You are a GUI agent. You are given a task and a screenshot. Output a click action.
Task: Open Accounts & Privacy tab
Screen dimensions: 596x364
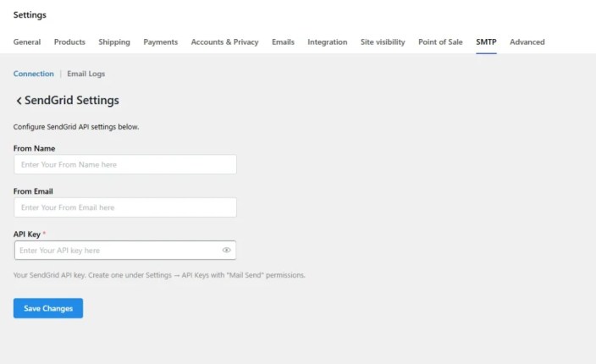coord(224,41)
